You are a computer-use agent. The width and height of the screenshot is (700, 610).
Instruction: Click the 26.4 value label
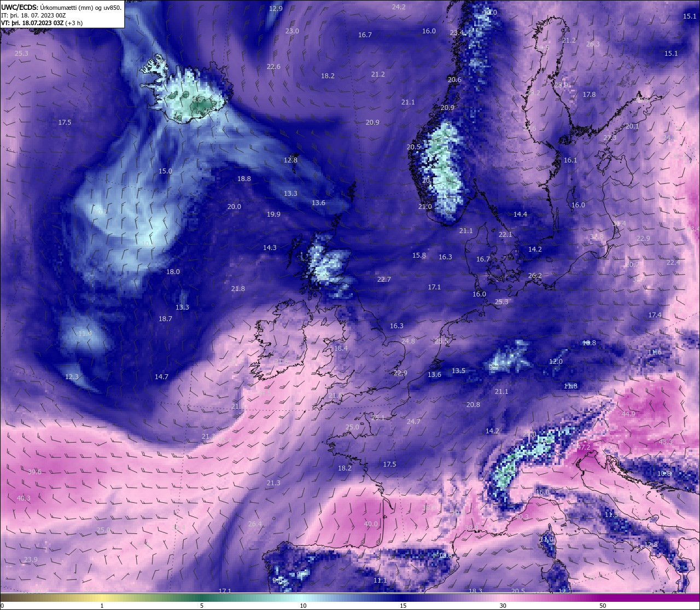tap(255, 524)
